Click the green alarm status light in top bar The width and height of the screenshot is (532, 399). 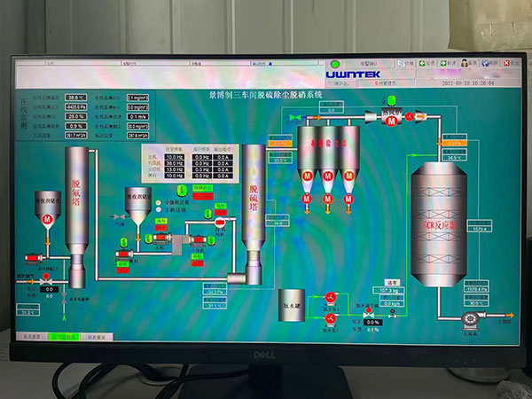pyautogui.click(x=336, y=64)
